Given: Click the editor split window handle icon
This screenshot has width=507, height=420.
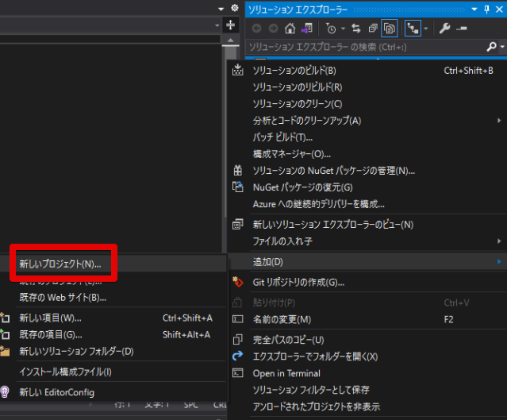Looking at the screenshot, I should [x=231, y=25].
